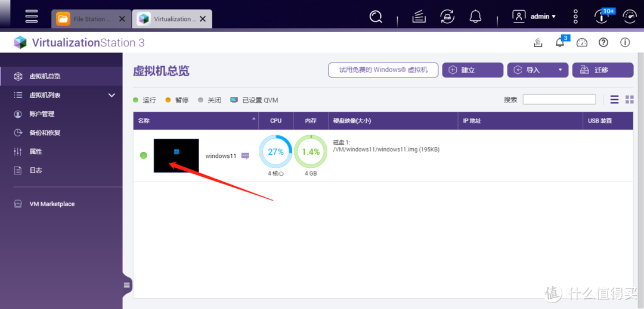Screen dimensions: 644x309
Task: Click the 关闭 legend gray dot
Action: [x=200, y=100]
